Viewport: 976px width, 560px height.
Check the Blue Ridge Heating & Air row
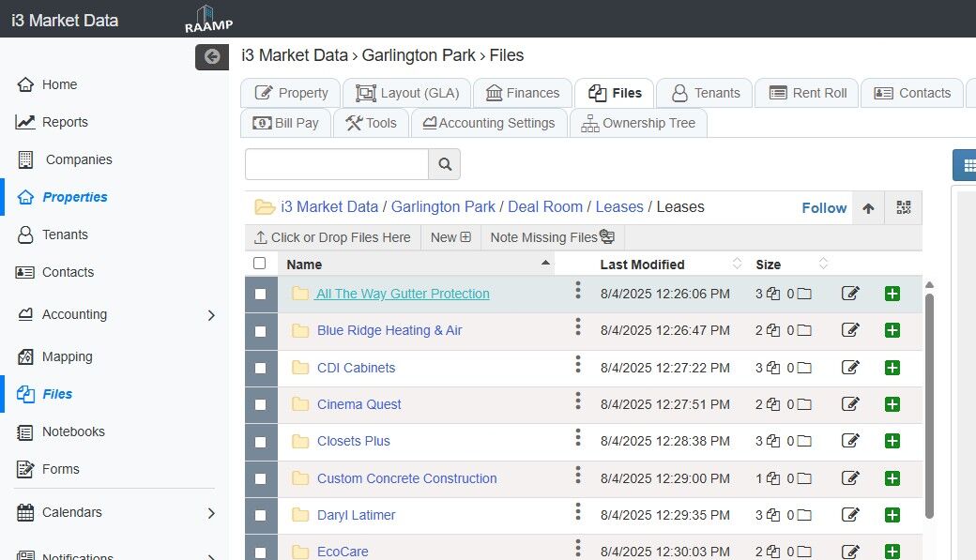pos(260,331)
